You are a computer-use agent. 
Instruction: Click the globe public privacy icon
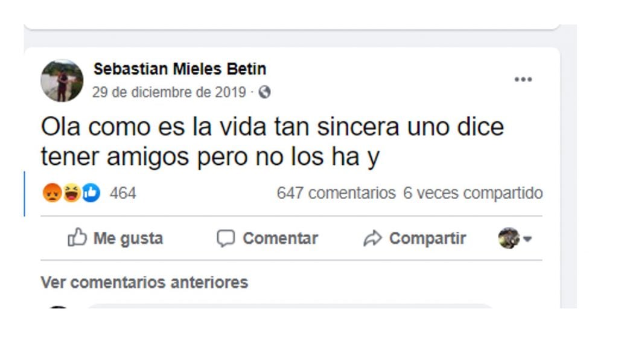click(x=264, y=92)
